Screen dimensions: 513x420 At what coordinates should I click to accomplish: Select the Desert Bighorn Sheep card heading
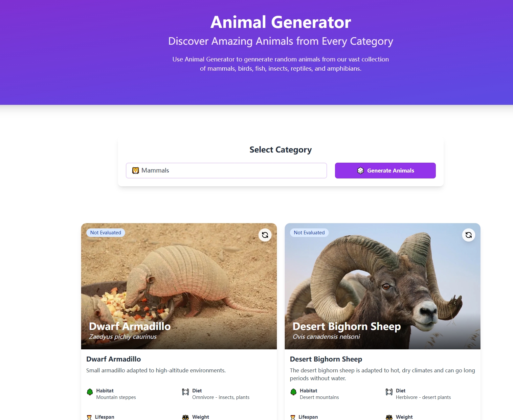(x=326, y=359)
